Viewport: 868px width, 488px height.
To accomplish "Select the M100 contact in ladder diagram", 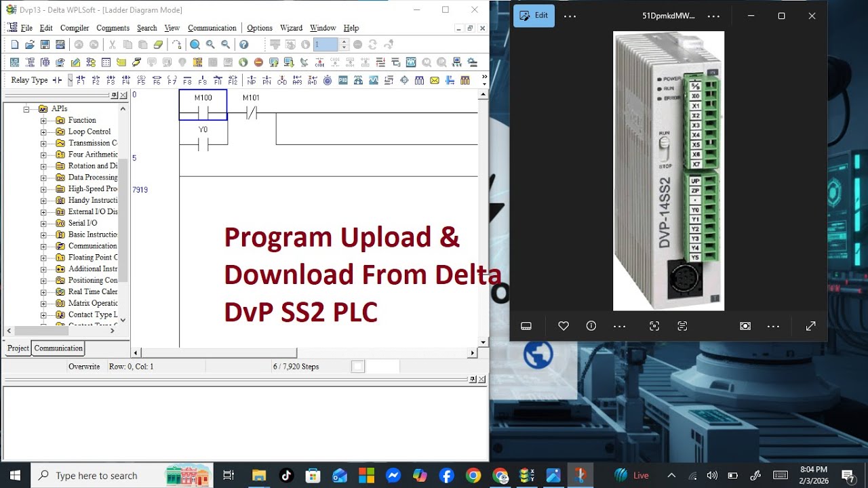I will point(203,106).
